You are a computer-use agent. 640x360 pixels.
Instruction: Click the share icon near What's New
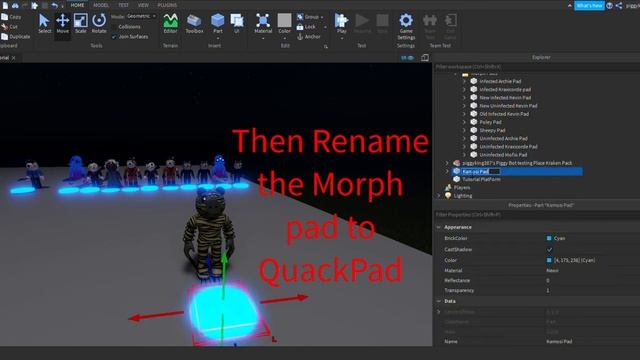[x=619, y=5]
